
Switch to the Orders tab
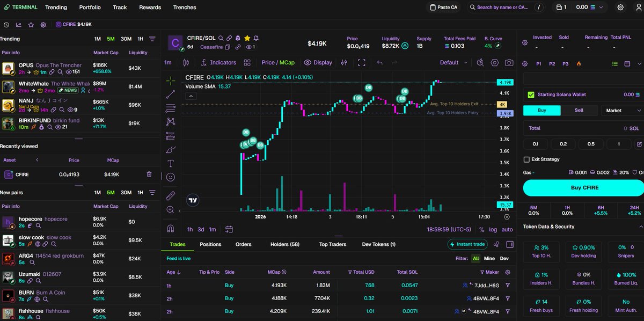[243, 244]
